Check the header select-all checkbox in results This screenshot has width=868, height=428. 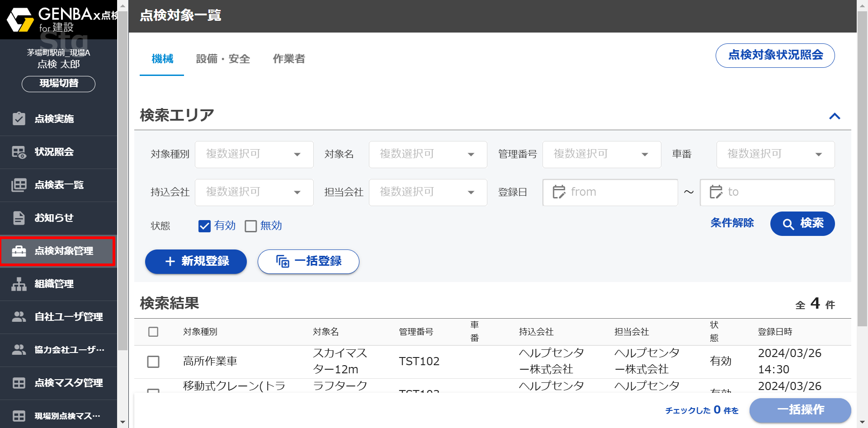pyautogui.click(x=153, y=331)
